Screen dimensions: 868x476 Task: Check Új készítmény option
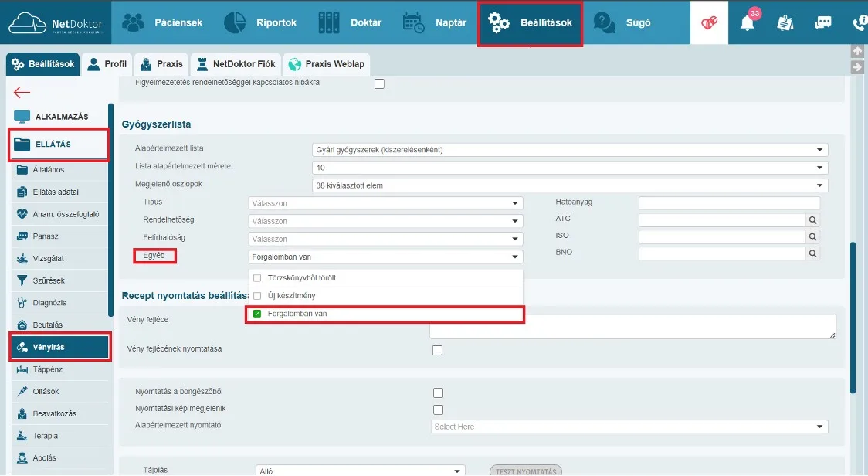click(257, 296)
